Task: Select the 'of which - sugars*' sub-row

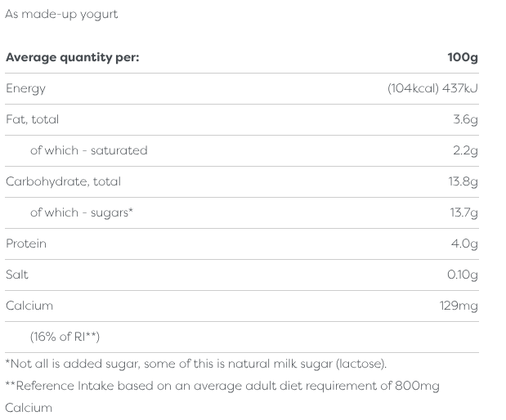Action: click(x=82, y=212)
